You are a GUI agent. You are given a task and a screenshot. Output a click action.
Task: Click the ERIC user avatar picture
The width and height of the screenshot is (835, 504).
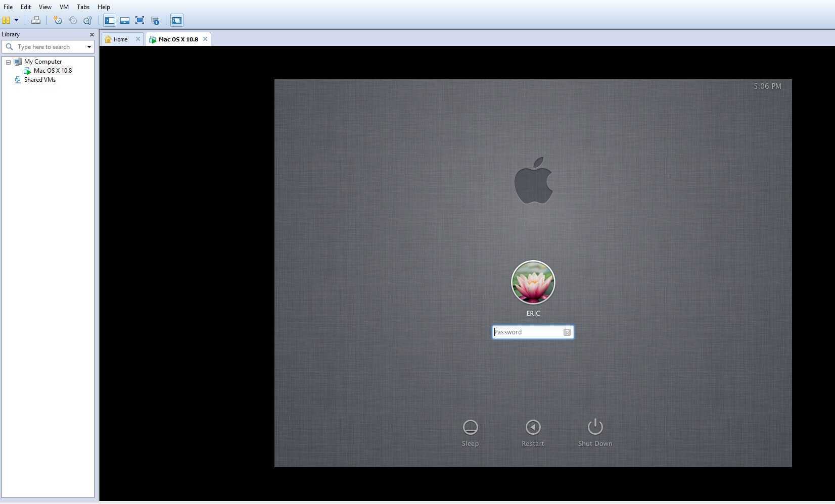tap(533, 282)
